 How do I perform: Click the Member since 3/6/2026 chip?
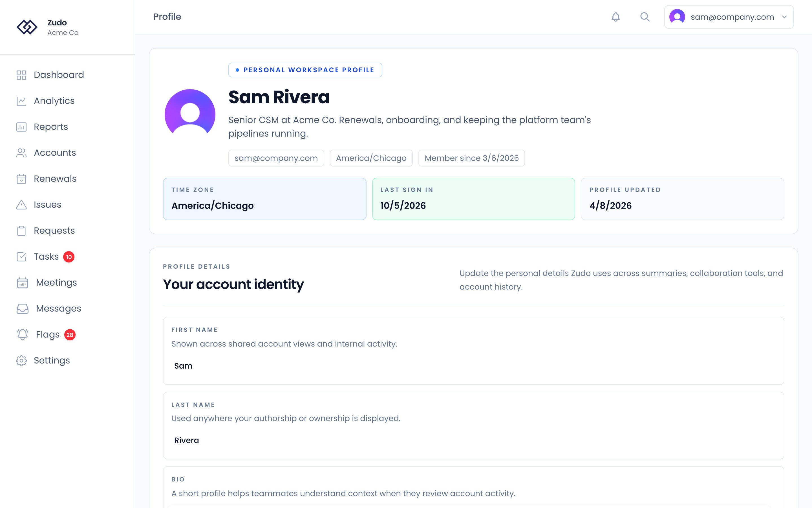coord(471,158)
